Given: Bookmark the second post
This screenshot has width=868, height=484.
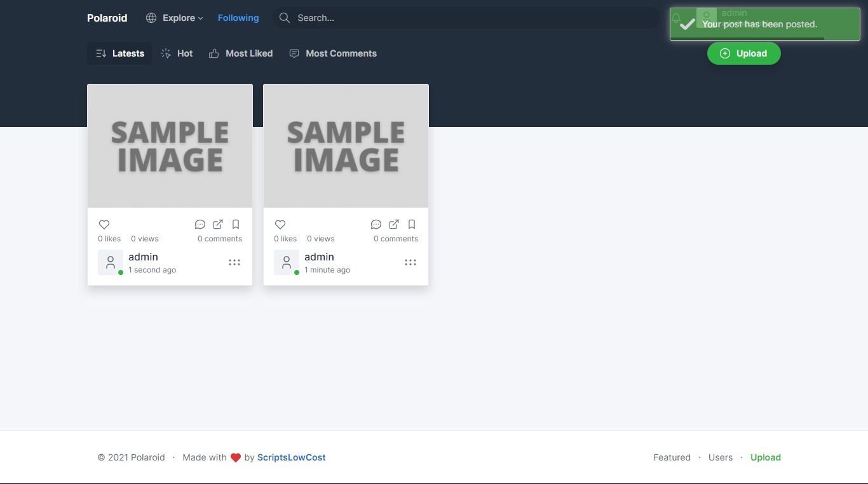Looking at the screenshot, I should [412, 224].
